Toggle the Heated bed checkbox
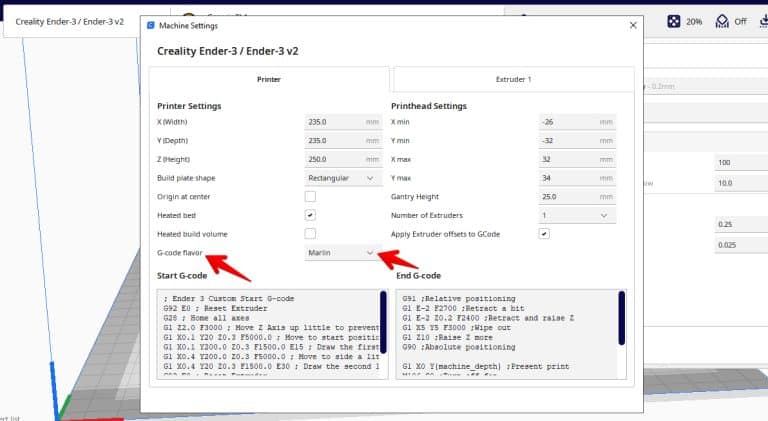The width and height of the screenshot is (768, 421). pos(310,215)
